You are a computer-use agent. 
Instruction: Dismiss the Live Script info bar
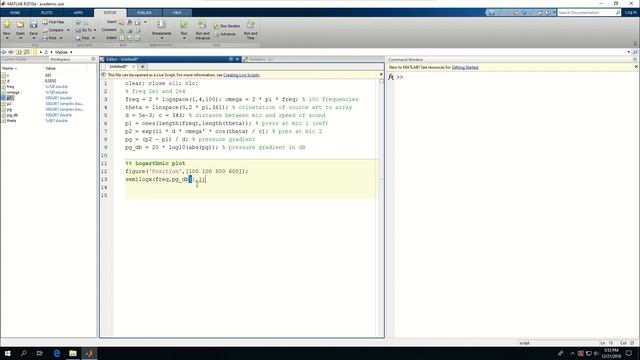pos(381,75)
